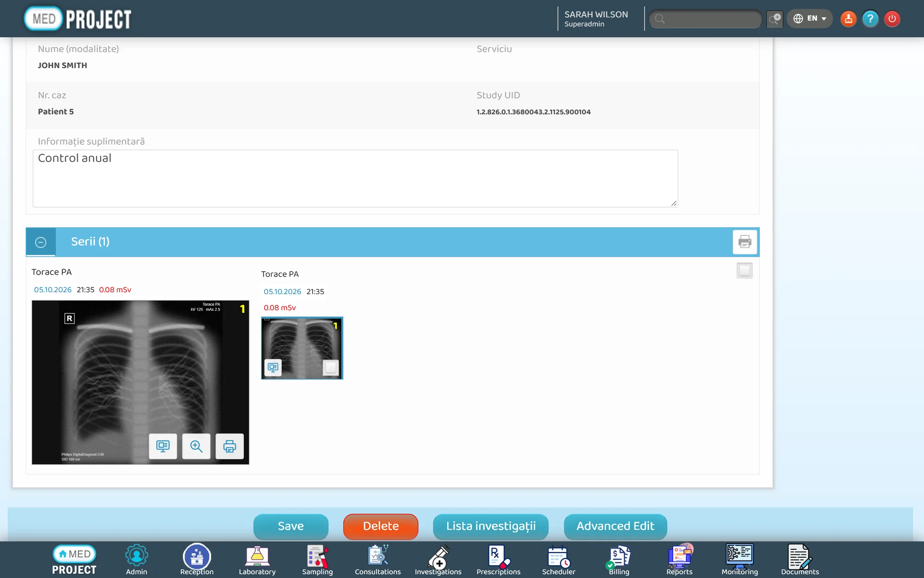Click the red power logout icon

[892, 19]
